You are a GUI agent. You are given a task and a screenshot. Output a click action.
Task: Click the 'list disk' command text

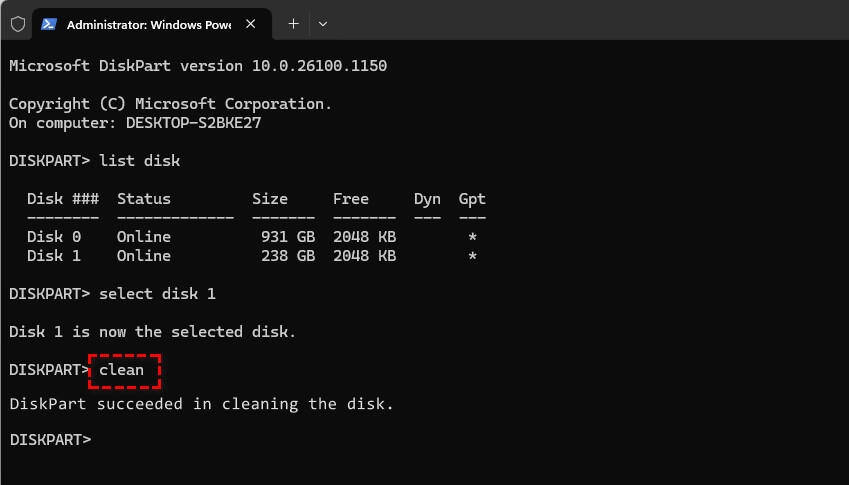(140, 161)
